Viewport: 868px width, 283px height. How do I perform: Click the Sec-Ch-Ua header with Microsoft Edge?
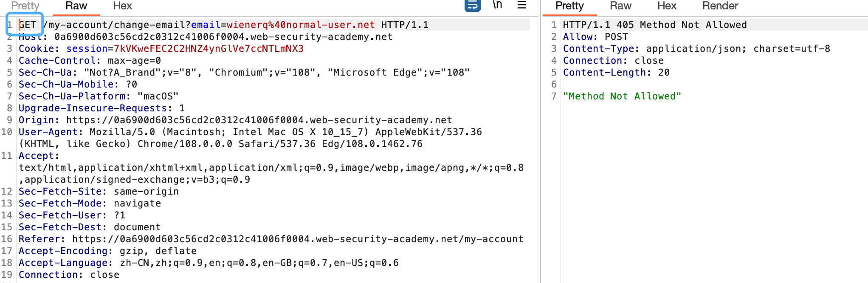pyautogui.click(x=244, y=73)
